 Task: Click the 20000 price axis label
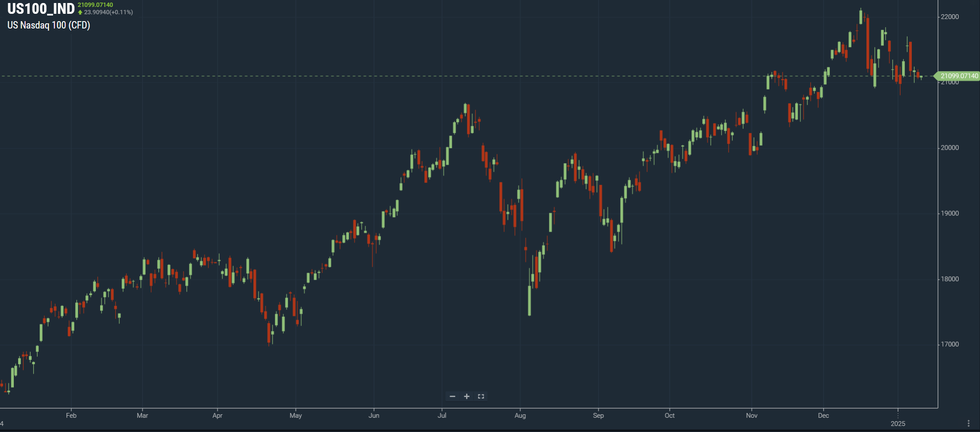950,148
